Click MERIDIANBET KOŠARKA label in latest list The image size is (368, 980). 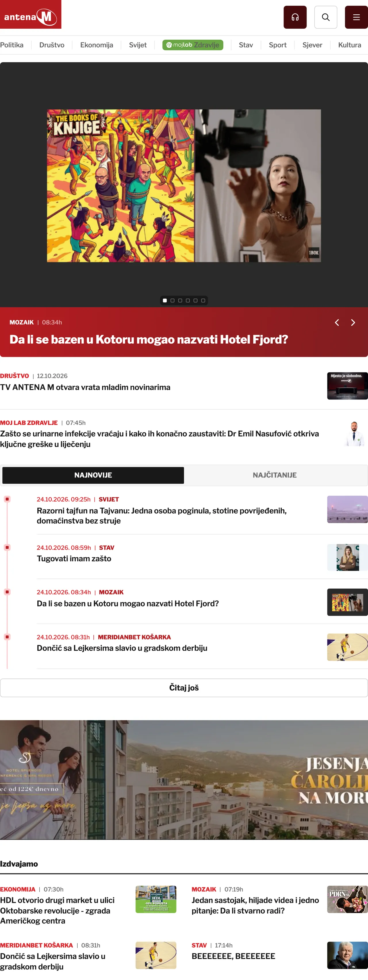pyautogui.click(x=134, y=637)
